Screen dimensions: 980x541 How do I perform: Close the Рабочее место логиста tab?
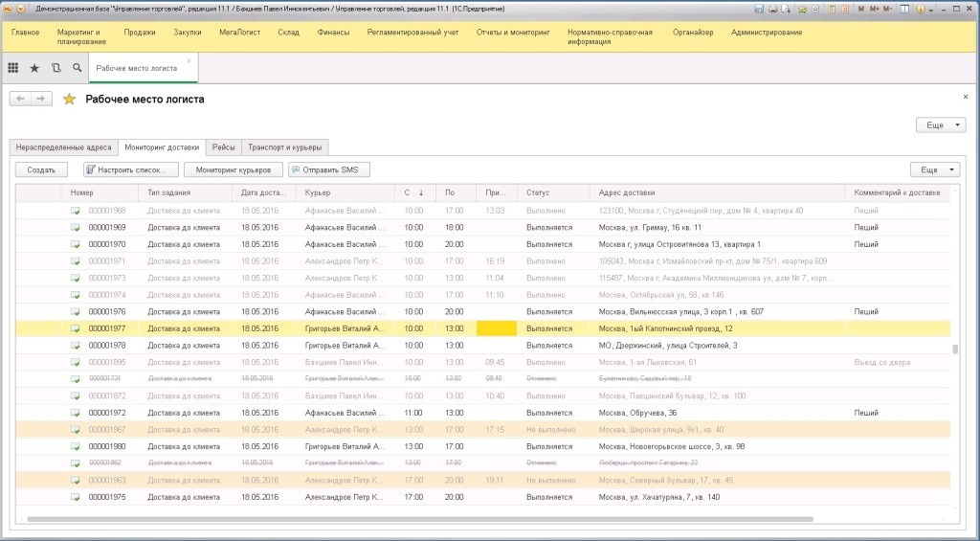tap(189, 60)
